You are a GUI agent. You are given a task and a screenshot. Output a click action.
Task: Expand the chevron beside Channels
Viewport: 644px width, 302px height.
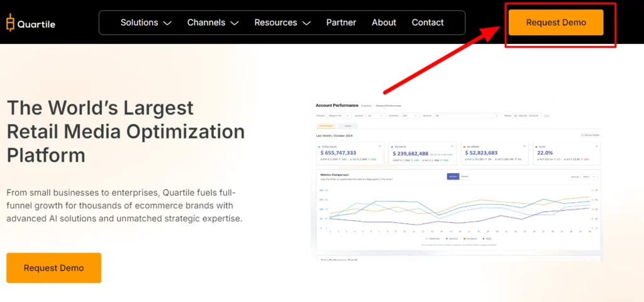(235, 23)
